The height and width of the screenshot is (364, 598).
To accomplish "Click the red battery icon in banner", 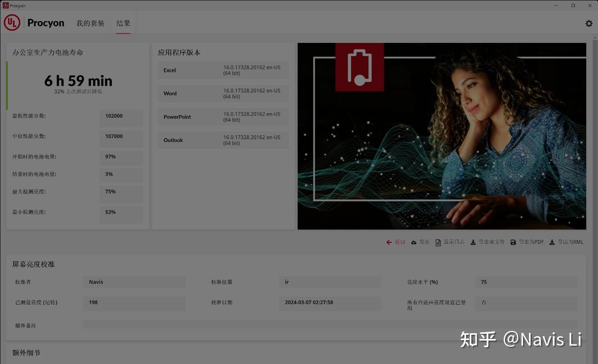I will [x=359, y=67].
